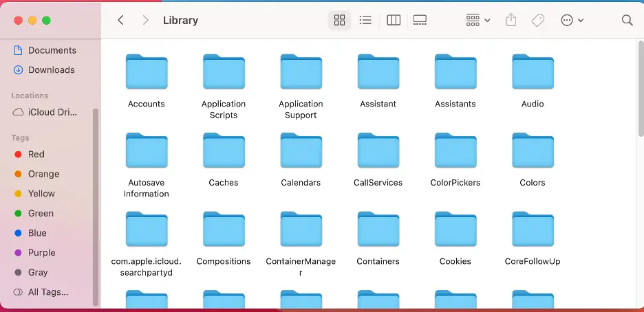This screenshot has height=312, width=644.
Task: Click the Tags sidebar heading
Action: click(20, 137)
